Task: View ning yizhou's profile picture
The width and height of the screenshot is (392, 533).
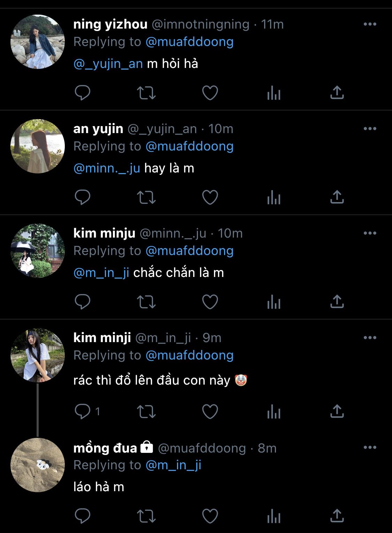Action: [x=38, y=42]
